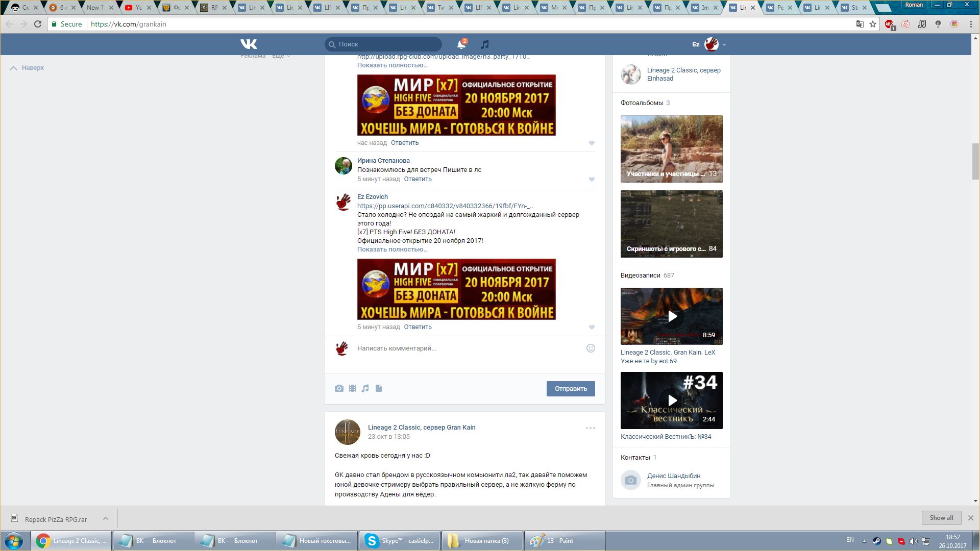Open the emoji smiley picker
The height and width of the screenshot is (551, 980).
(591, 348)
